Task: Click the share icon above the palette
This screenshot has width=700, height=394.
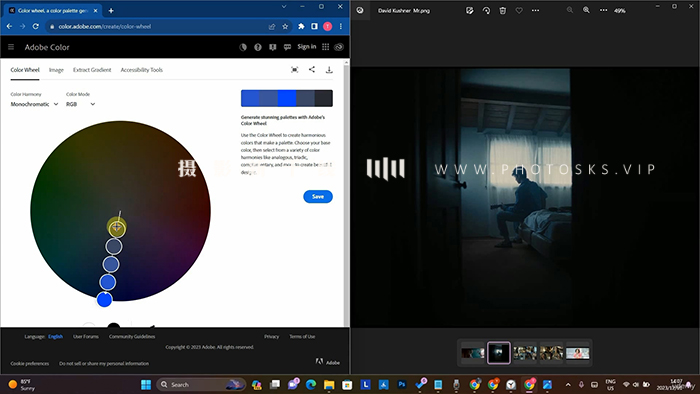Action: (x=312, y=70)
